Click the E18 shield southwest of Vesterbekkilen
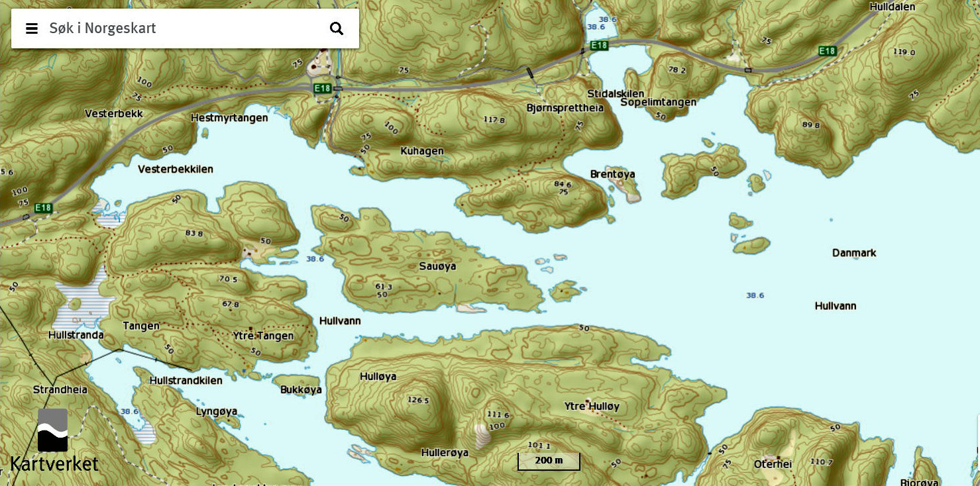Screen dimensions: 980x486 [43, 208]
